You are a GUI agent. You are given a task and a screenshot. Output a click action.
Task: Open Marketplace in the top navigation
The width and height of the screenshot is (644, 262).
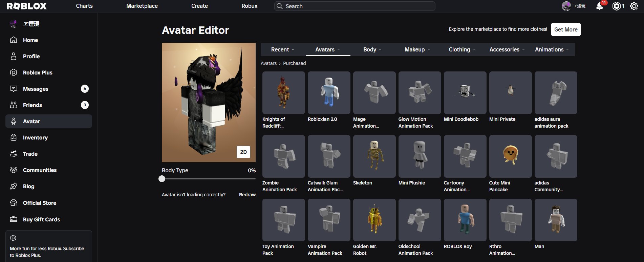point(142,6)
